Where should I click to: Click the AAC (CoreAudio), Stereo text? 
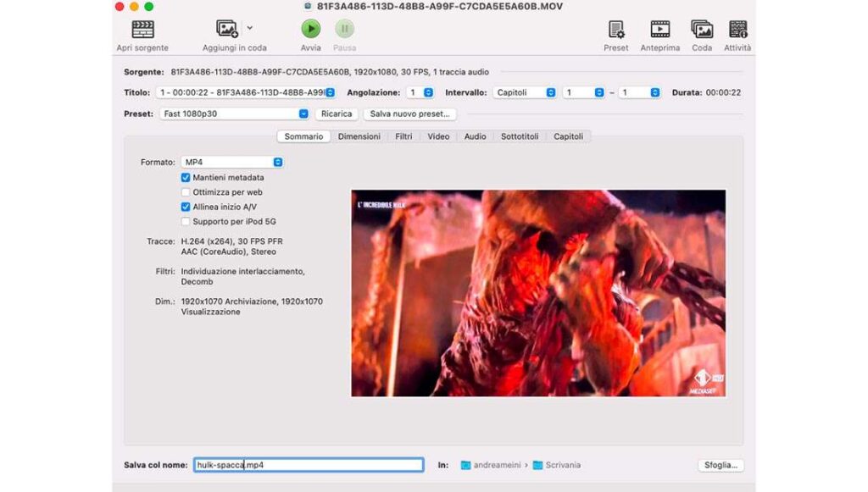[228, 252]
